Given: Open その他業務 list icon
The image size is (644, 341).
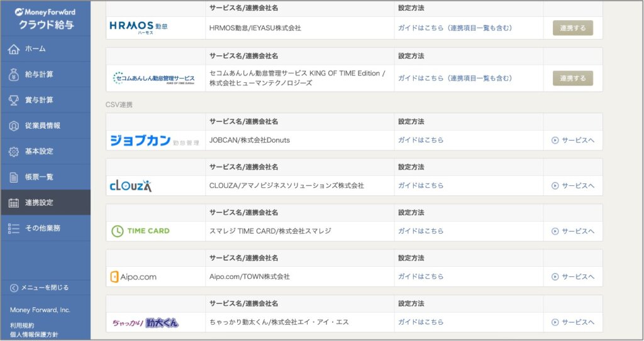Looking at the screenshot, I should tap(14, 229).
